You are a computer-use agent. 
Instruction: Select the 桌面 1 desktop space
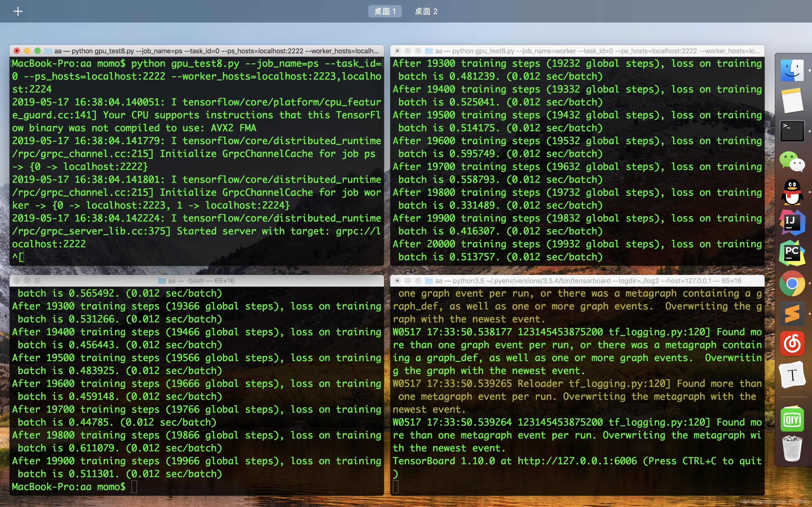pos(385,11)
